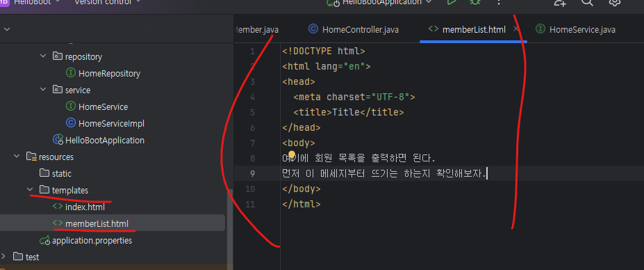
Task: Click line number 9 in gutter
Action: (x=252, y=173)
